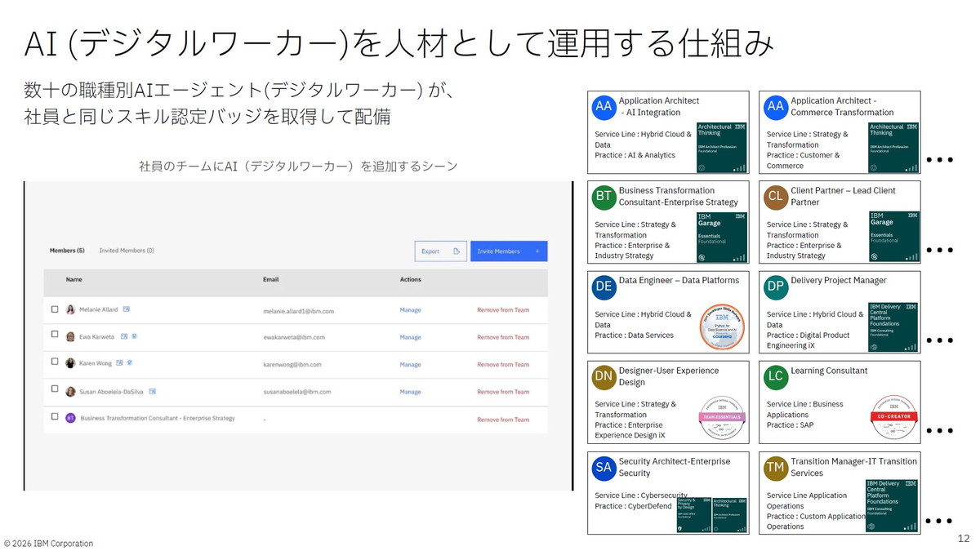
Task: Check the Business Transformation Consultant row checkbox
Action: tap(55, 416)
